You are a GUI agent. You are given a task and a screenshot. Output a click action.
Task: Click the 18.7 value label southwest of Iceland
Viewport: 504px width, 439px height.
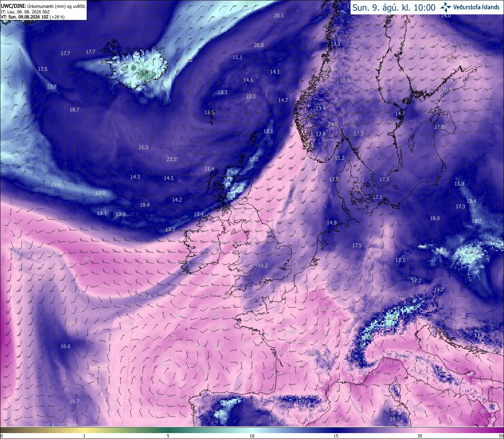pyautogui.click(x=74, y=110)
